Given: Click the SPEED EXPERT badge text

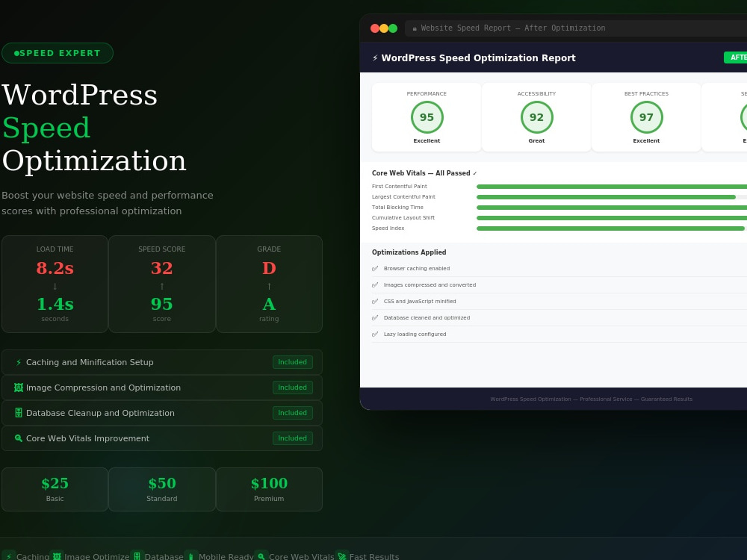Looking at the screenshot, I should [60, 53].
